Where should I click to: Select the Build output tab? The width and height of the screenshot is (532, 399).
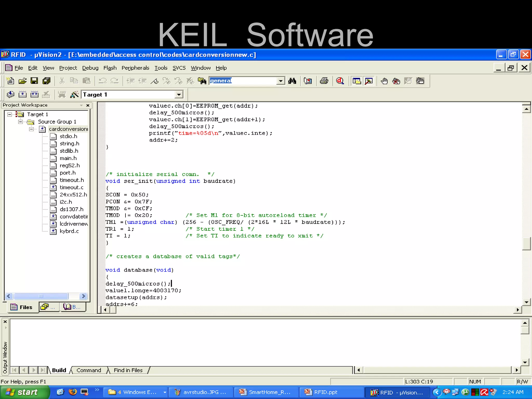click(x=59, y=370)
